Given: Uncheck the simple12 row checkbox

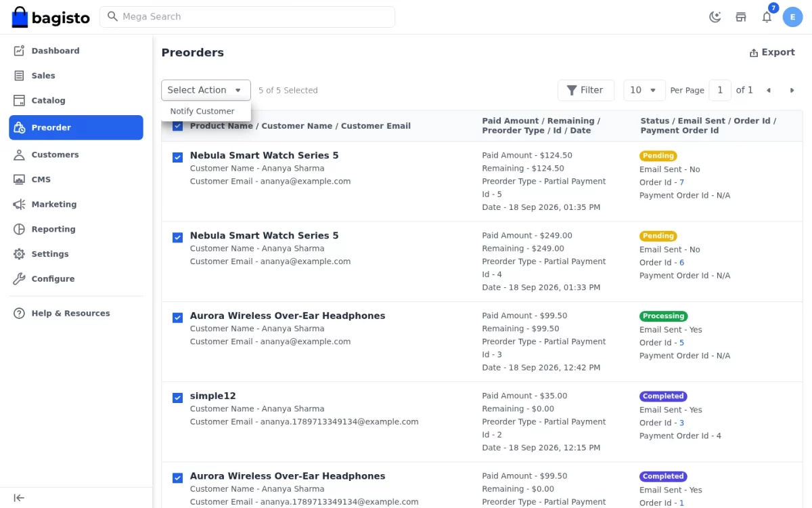Looking at the screenshot, I should [x=177, y=398].
